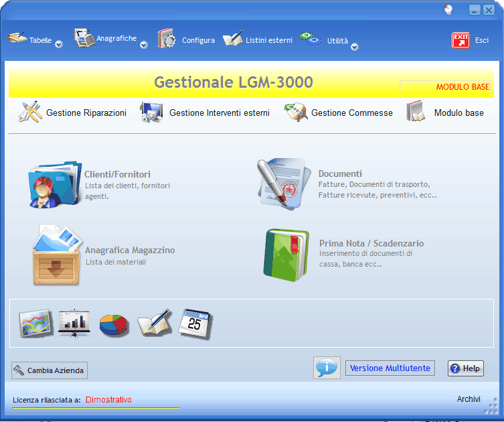Open Gestione Interventi esterni computer icon
This screenshot has height=422, width=504.
pos(151,113)
